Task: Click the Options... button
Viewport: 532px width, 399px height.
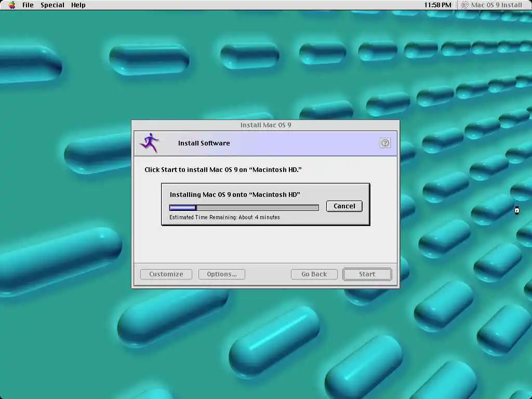Action: (221, 274)
